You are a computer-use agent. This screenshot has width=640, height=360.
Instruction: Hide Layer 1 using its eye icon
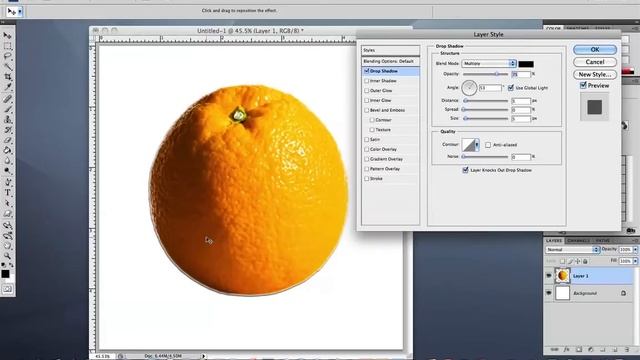(549, 276)
